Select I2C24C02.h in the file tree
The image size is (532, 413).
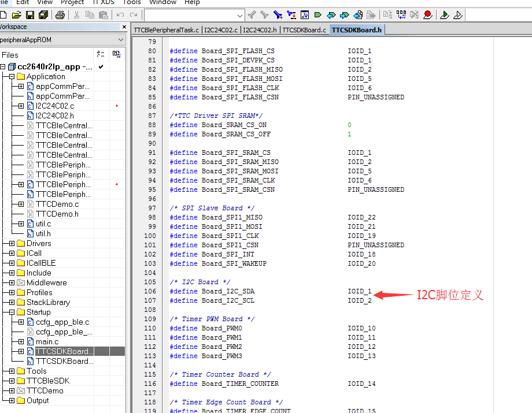point(54,116)
